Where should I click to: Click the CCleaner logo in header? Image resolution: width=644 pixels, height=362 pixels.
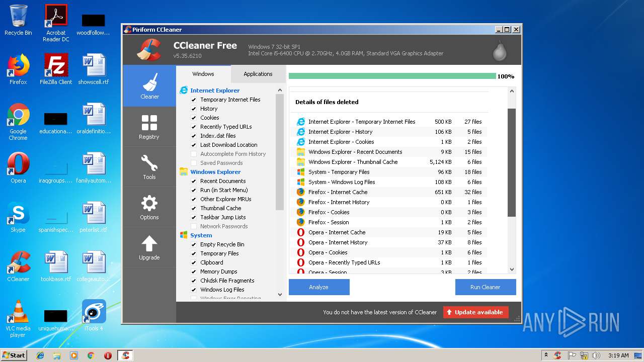pyautogui.click(x=148, y=49)
